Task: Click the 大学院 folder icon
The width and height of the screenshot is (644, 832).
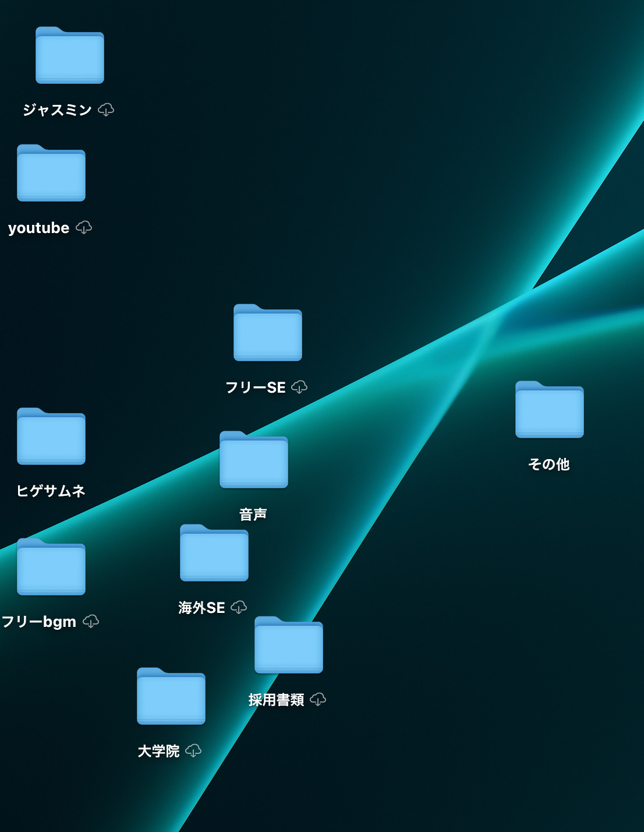Action: click(171, 697)
